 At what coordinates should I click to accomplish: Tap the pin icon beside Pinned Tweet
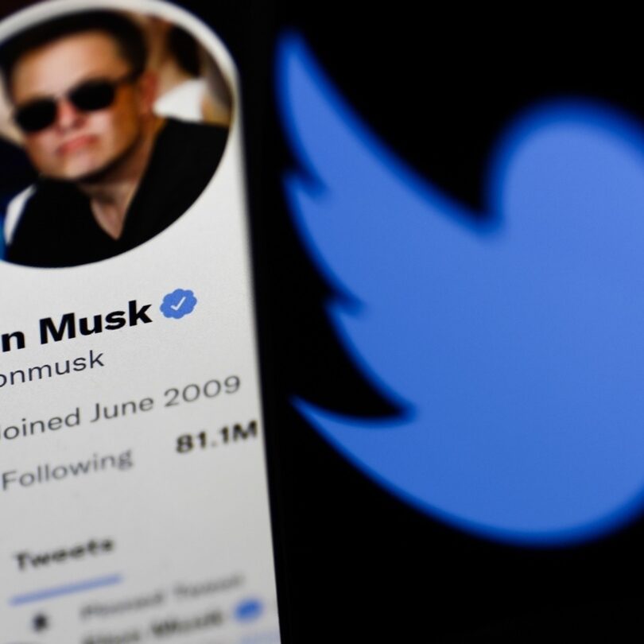click(41, 623)
